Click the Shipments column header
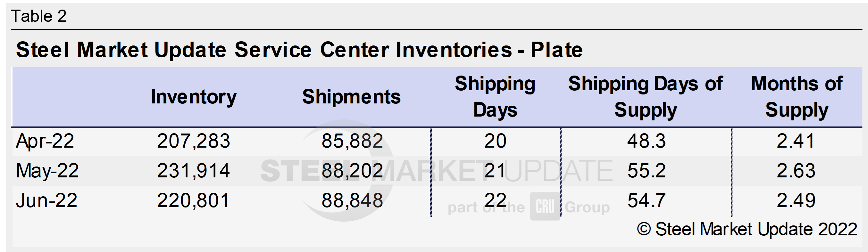 click(351, 97)
